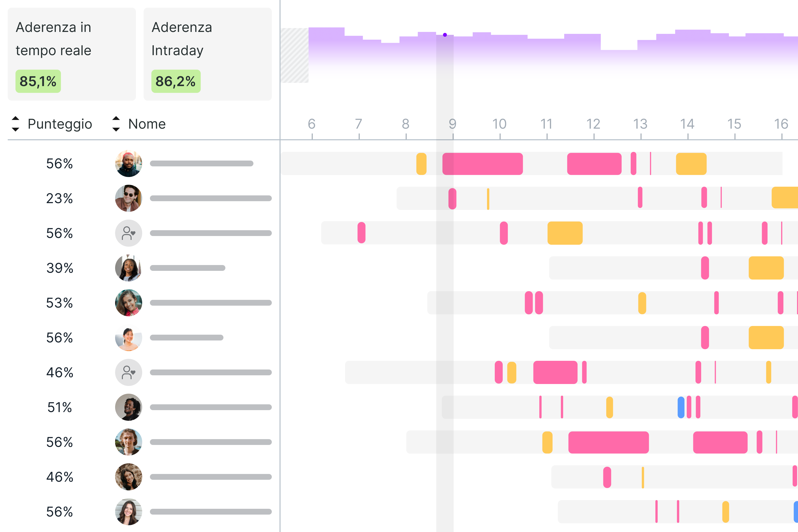
Task: Click the Nome column header label
Action: pos(147,124)
